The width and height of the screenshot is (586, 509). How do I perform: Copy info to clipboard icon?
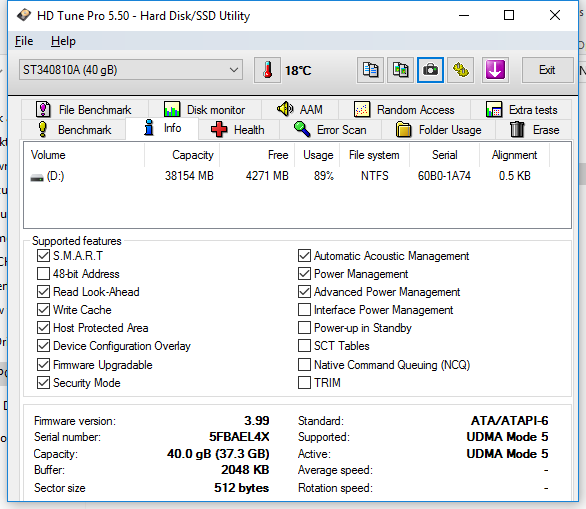click(x=370, y=70)
